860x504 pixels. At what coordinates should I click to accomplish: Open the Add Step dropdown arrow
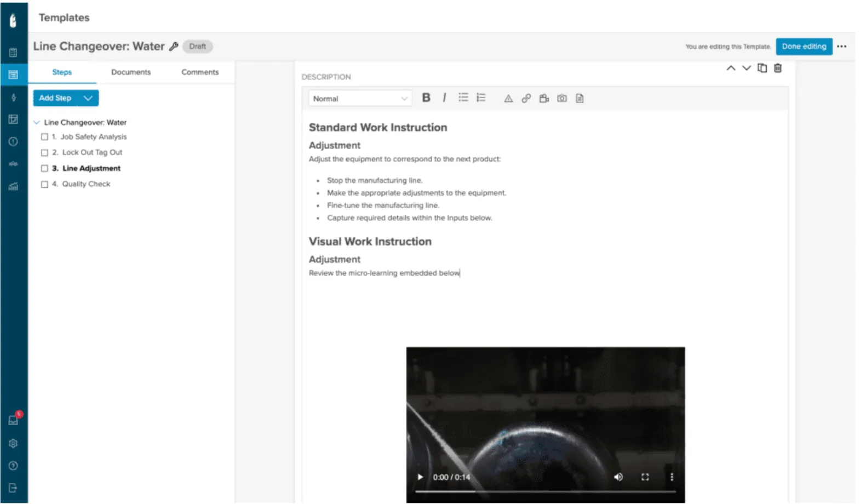(88, 98)
